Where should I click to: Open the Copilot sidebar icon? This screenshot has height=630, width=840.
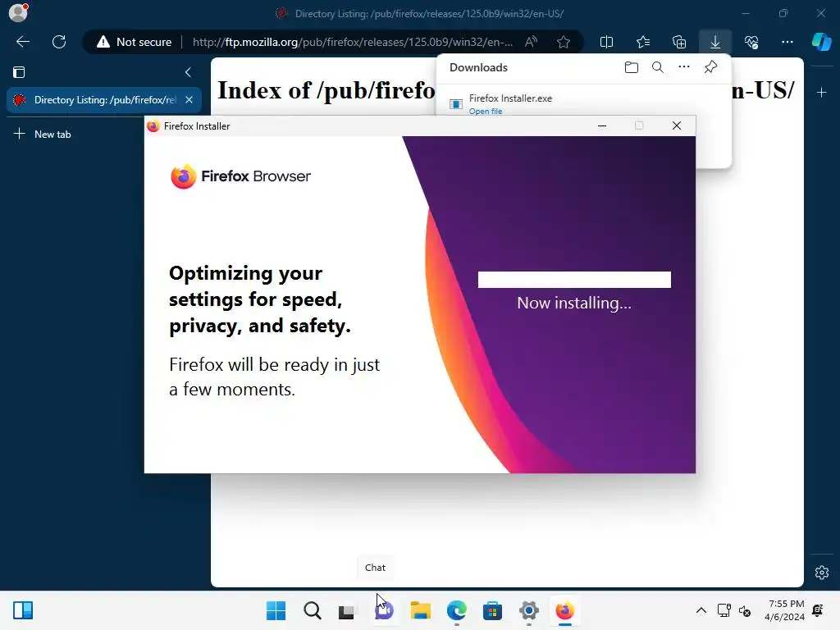tap(821, 42)
